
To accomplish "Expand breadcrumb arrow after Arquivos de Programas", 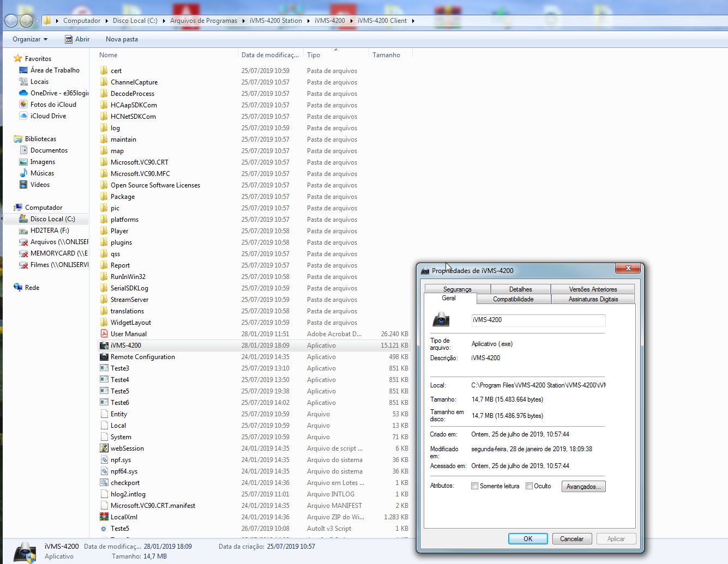I will [243, 21].
